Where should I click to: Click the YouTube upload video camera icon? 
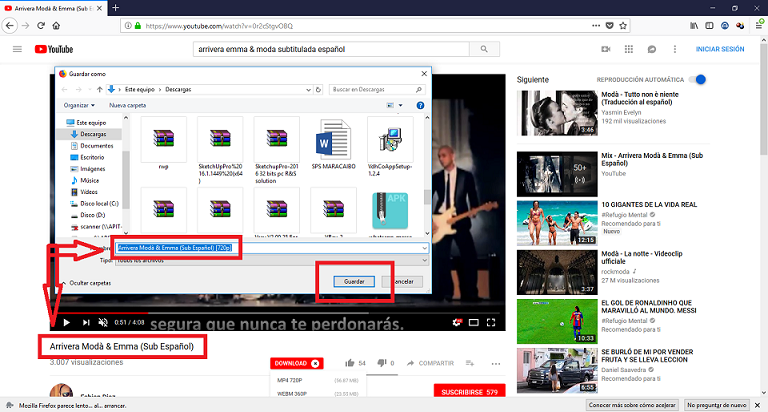pos(606,49)
